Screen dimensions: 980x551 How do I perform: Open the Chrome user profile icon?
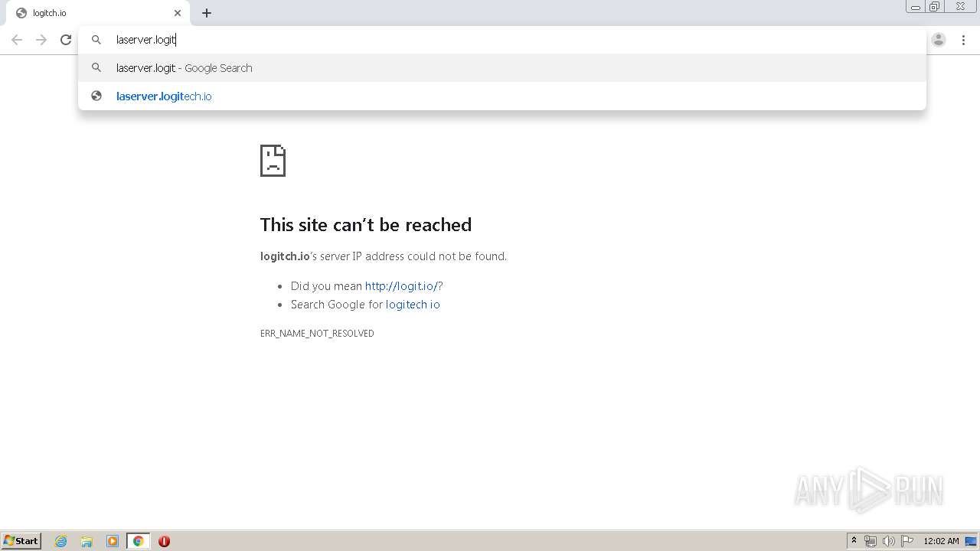pyautogui.click(x=939, y=40)
